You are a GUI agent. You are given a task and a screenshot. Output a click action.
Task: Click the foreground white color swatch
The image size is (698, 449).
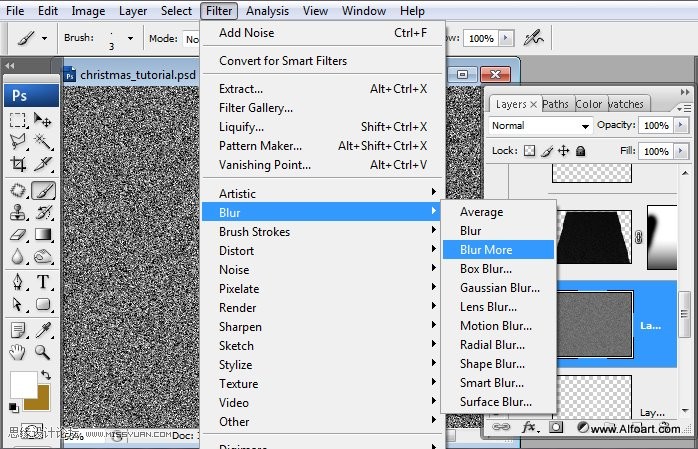(x=23, y=385)
